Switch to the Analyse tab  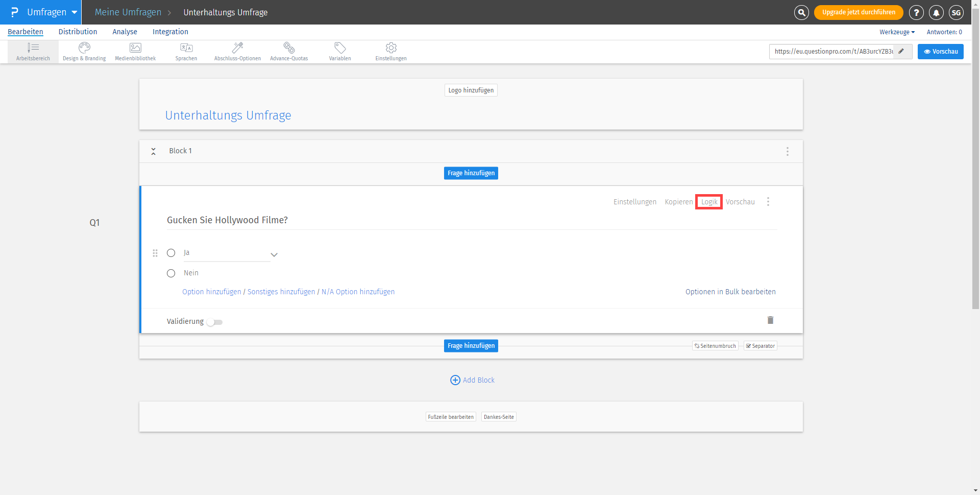click(x=125, y=32)
